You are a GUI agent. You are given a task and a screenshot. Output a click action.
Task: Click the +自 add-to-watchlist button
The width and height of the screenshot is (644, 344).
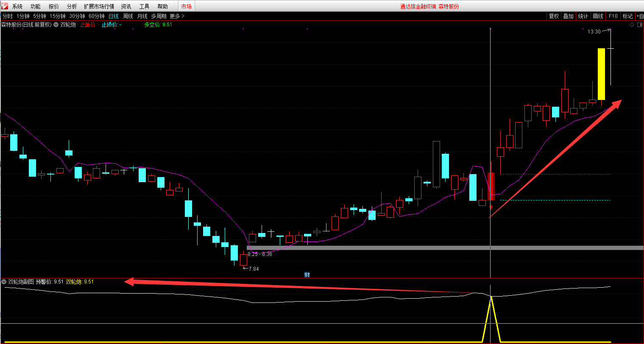639,16
